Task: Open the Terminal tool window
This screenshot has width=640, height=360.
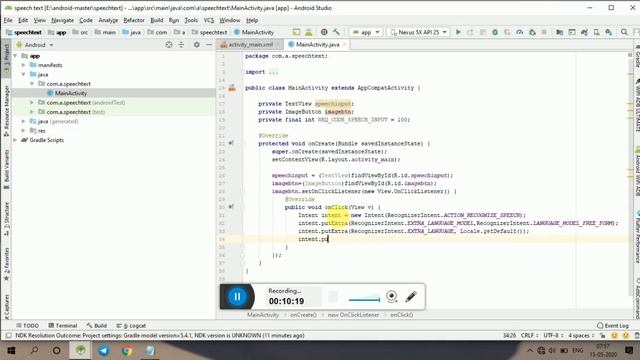Action: pos(63,325)
